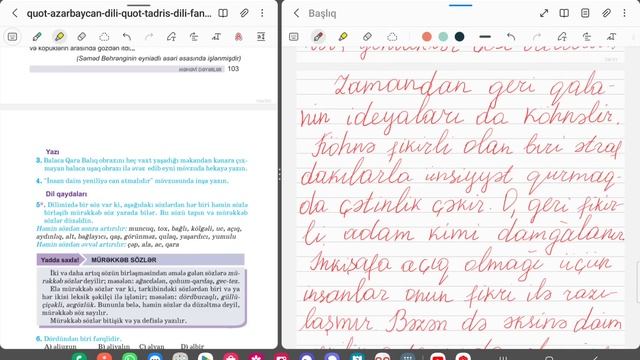The image size is (640, 360).
Task: Tap the paperclip attach icon in the left note
Action: click(x=244, y=13)
